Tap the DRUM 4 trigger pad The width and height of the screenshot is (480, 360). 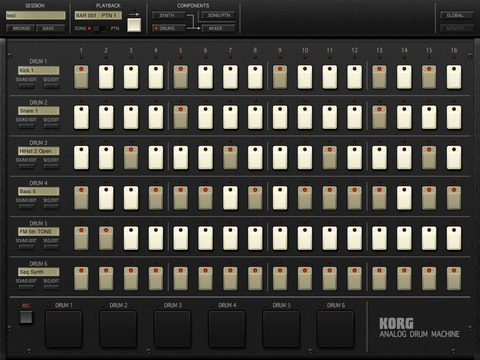[x=227, y=329]
